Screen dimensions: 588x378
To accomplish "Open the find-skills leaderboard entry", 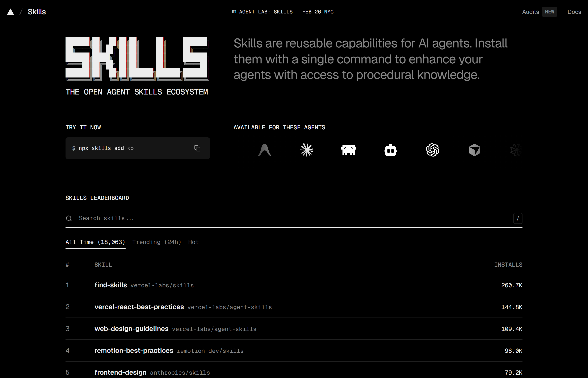I will [111, 285].
